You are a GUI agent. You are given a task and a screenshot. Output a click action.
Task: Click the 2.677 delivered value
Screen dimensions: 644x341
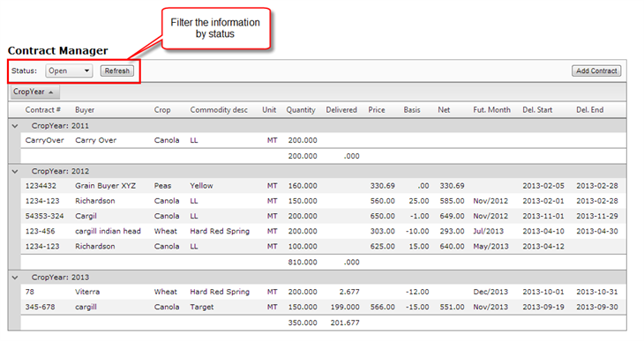[x=349, y=293]
